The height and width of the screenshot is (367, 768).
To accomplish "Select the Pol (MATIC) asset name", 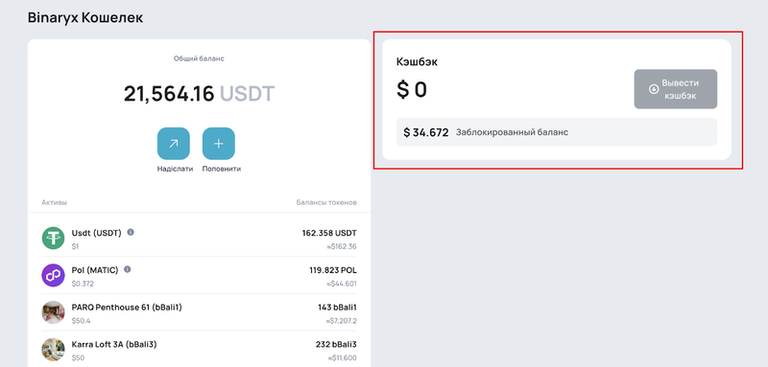I will pos(95,270).
